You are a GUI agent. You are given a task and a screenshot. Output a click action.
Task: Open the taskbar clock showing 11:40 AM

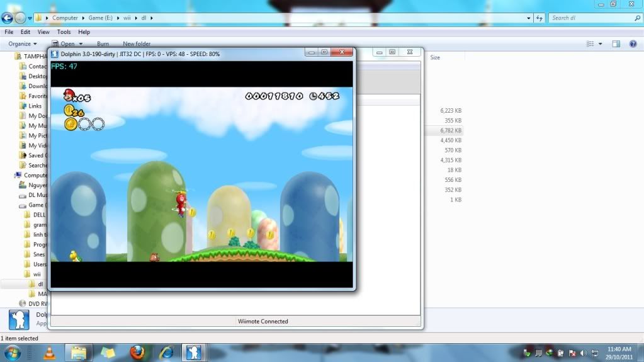619,353
